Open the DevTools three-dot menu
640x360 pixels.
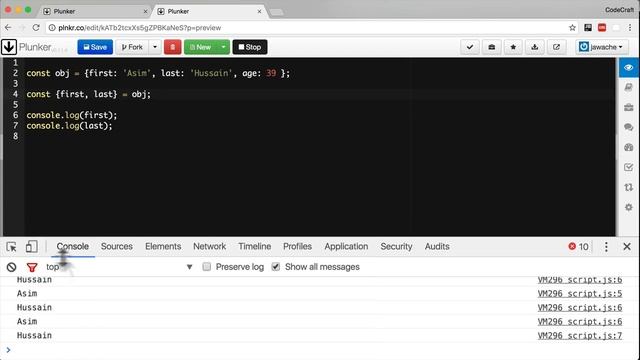tap(606, 247)
